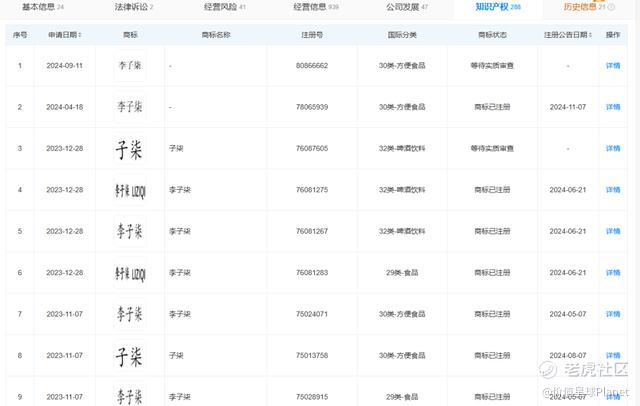Click 商标已注册 status for 78065939
The width and height of the screenshot is (640, 406).
(x=492, y=107)
